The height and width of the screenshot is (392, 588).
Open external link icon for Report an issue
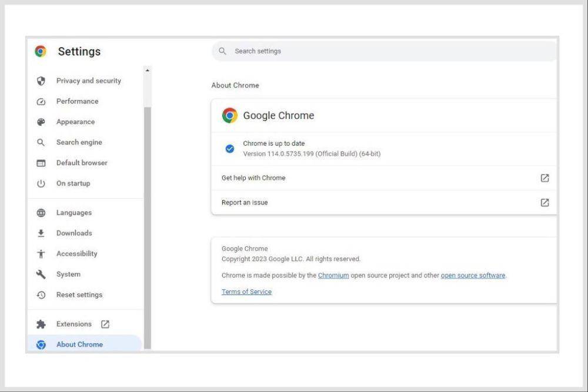[545, 203]
